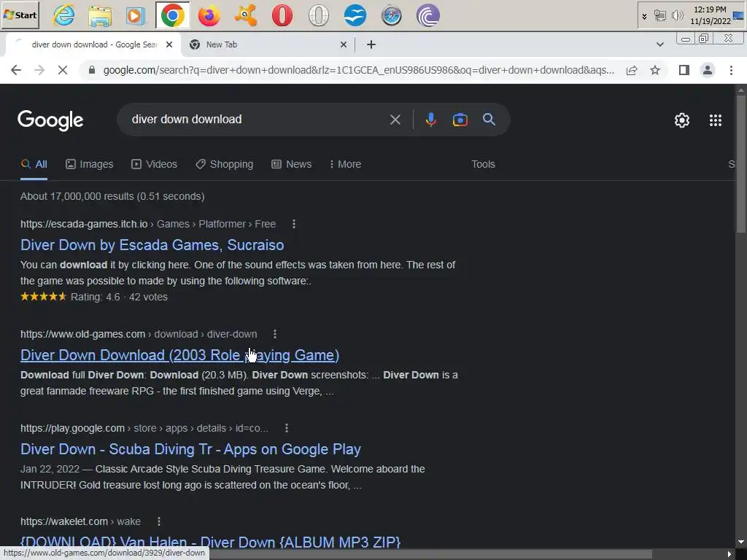Search by image with the camera icon
Viewport: 747px width, 560px height.
460,120
